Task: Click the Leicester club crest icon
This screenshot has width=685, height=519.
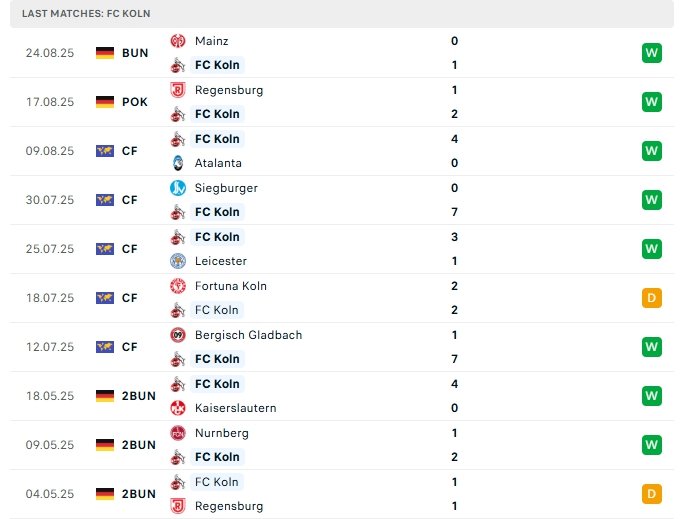Action: (177, 261)
